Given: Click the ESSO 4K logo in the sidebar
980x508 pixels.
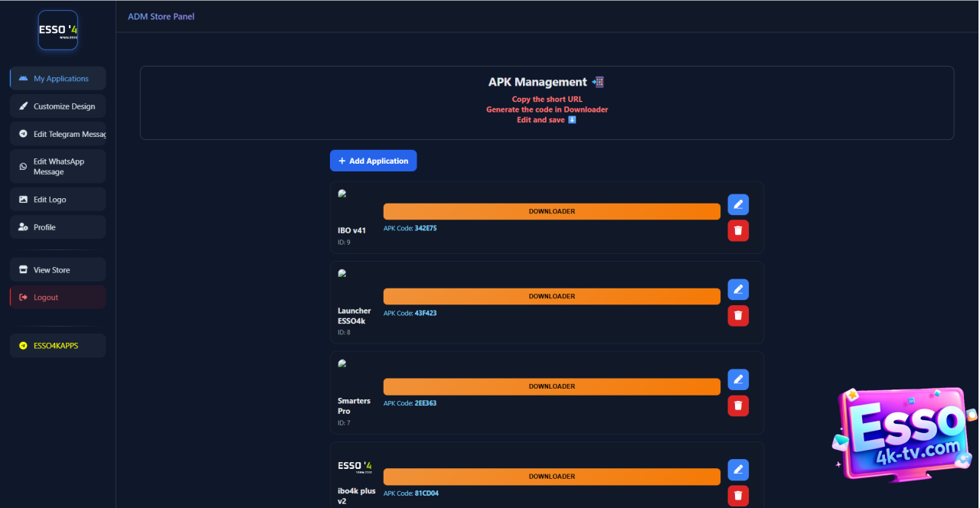Looking at the screenshot, I should pos(58,31).
